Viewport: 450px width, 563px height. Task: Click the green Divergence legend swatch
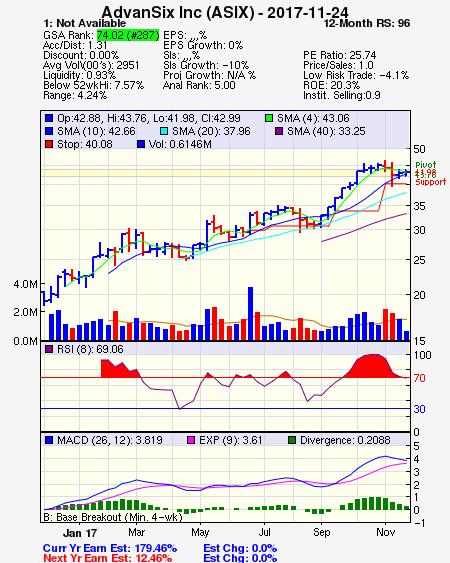click(292, 440)
